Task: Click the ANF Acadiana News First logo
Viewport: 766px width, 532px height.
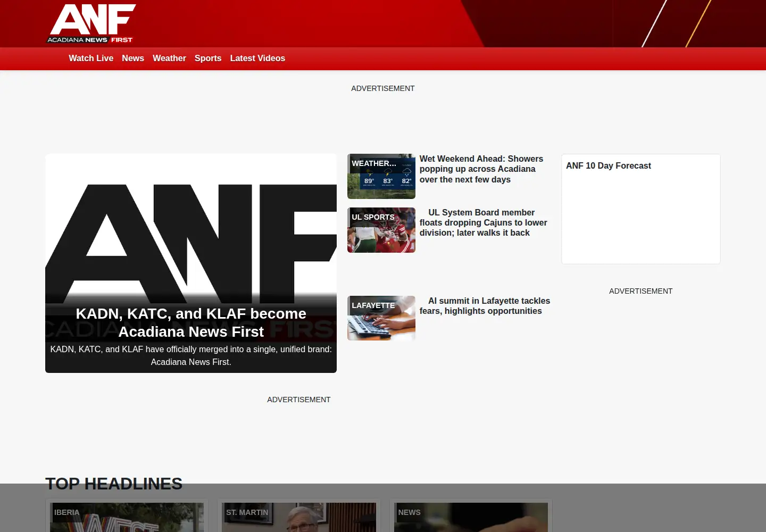Action: coord(91,23)
